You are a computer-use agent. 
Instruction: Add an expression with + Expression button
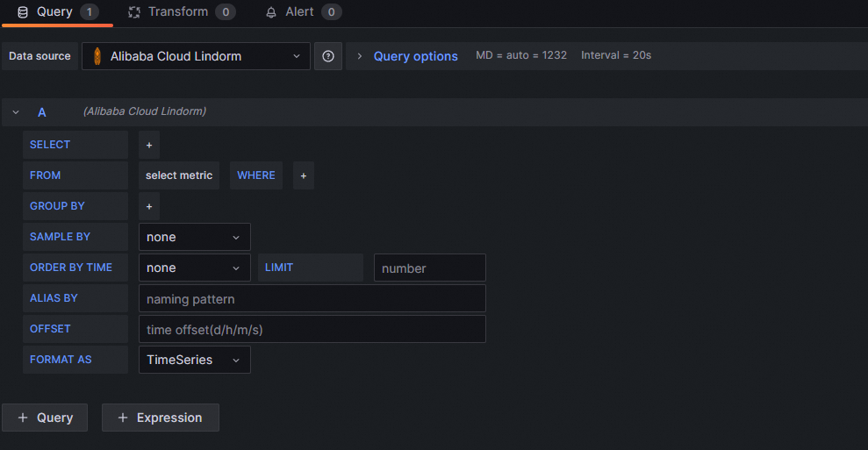pyautogui.click(x=161, y=418)
